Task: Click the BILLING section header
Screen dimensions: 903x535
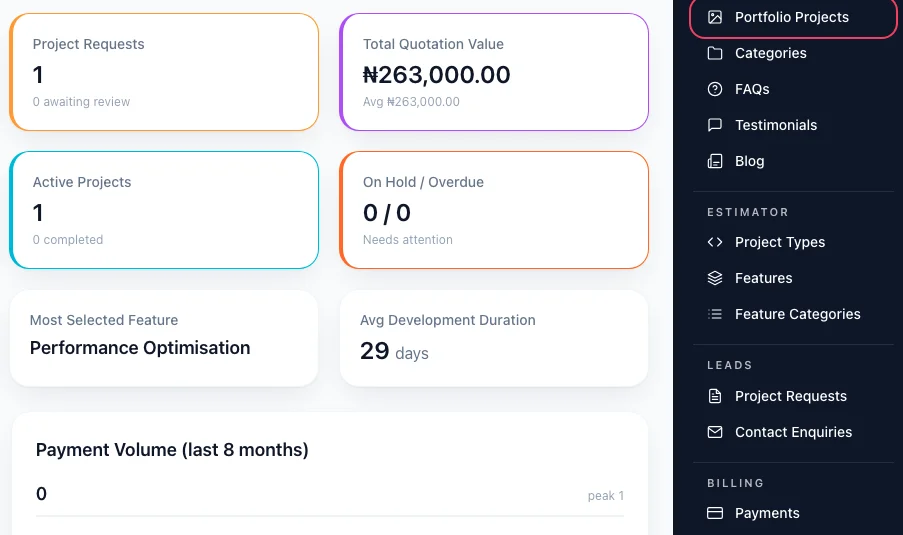Action: click(x=735, y=483)
